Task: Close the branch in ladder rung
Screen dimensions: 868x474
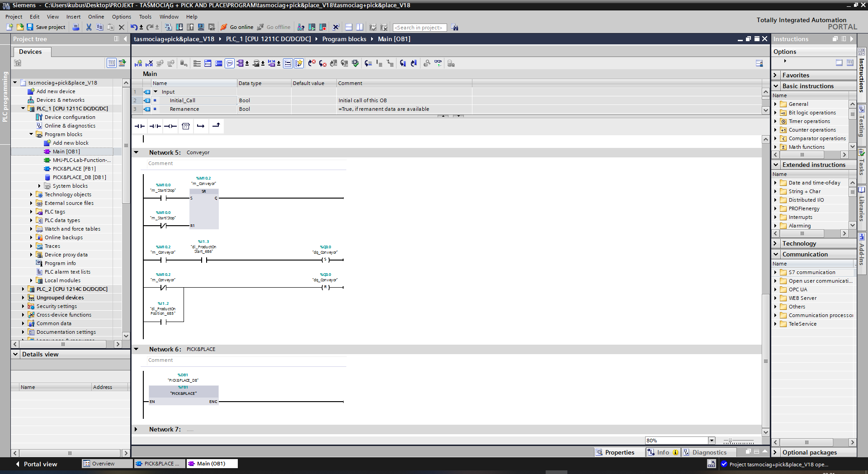Action: (x=216, y=126)
